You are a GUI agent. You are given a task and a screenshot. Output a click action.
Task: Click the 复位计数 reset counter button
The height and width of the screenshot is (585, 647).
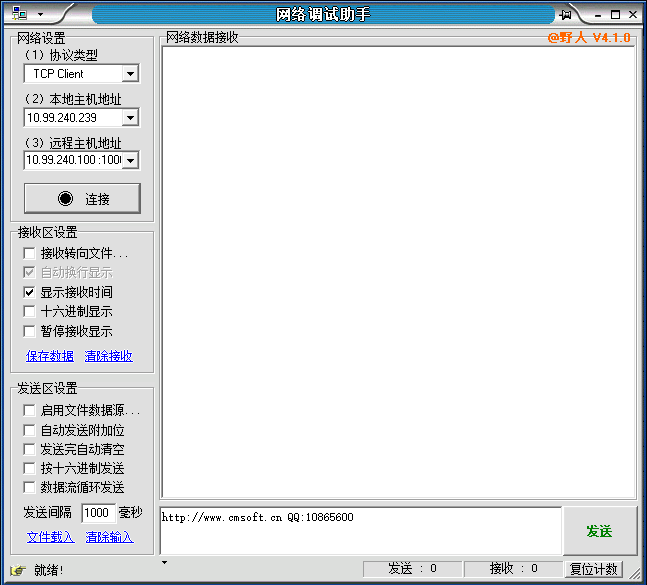(x=593, y=569)
